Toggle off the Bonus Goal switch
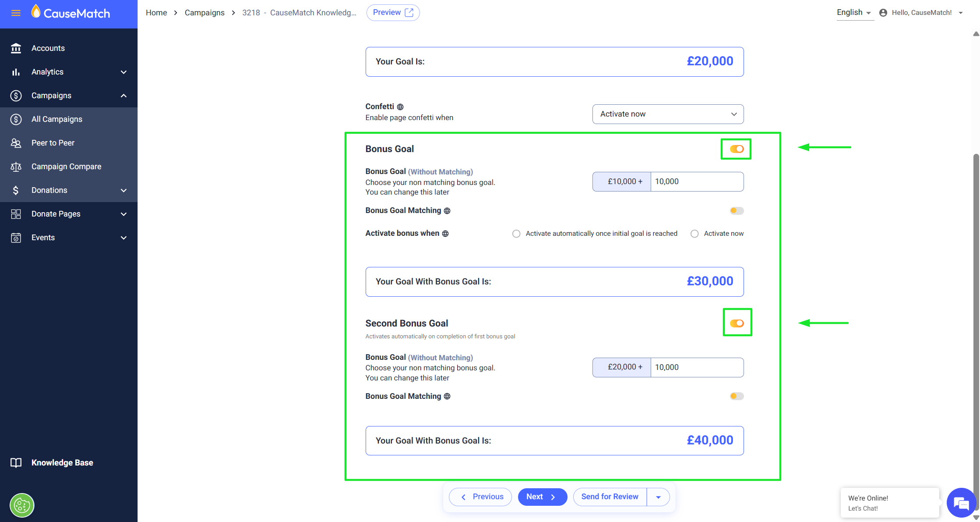 coord(737,149)
